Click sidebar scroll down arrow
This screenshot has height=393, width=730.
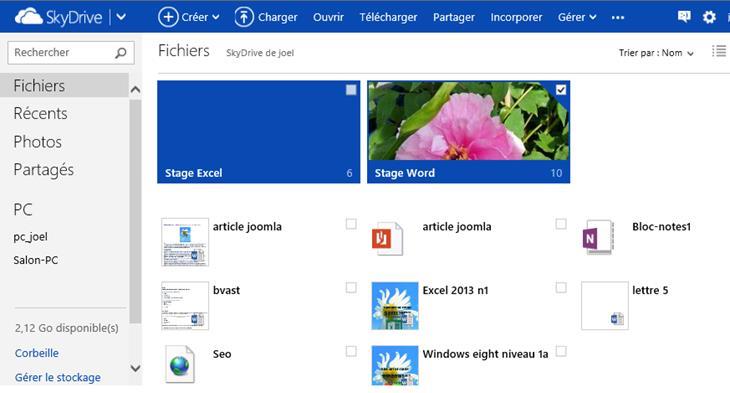pos(135,368)
